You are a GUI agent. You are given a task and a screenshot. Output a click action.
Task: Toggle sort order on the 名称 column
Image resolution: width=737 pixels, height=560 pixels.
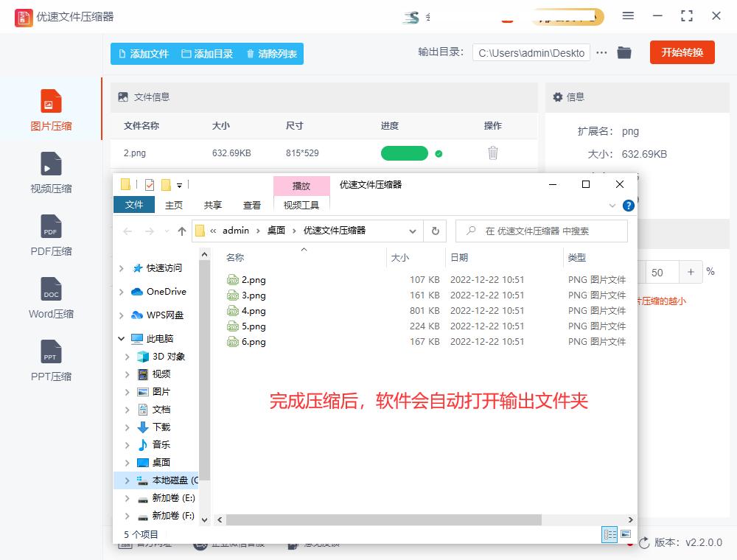234,258
